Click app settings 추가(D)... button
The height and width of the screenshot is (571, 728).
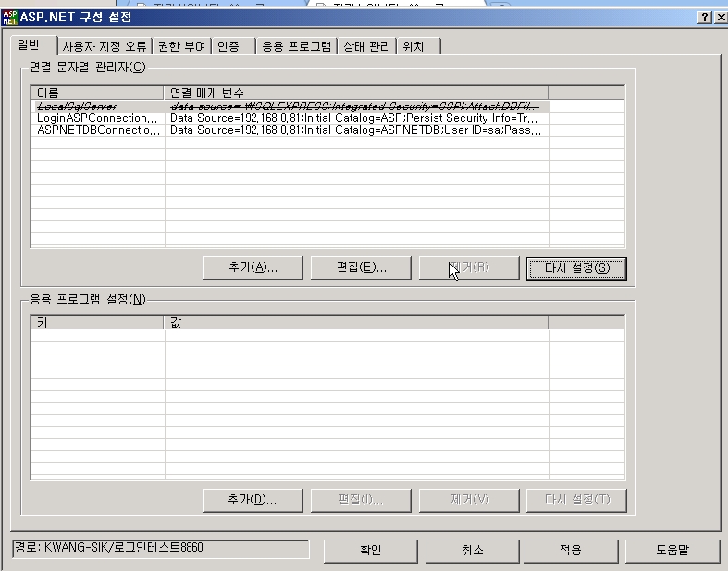coord(253,500)
